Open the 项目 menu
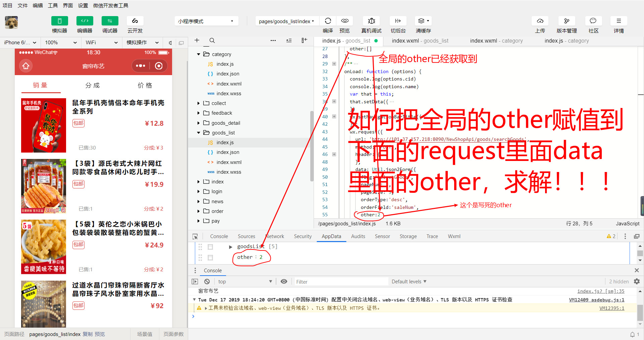This screenshot has height=340, width=644. coord(7,5)
